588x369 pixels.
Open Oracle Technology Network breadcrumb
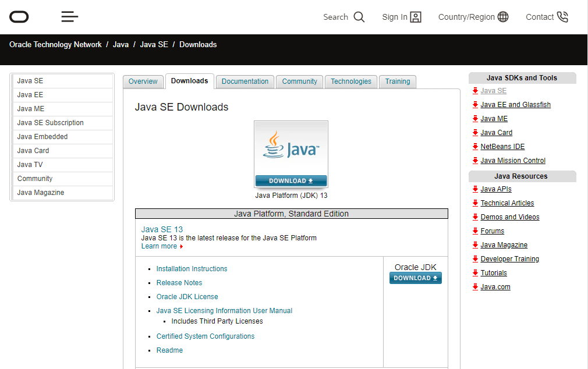coord(55,45)
